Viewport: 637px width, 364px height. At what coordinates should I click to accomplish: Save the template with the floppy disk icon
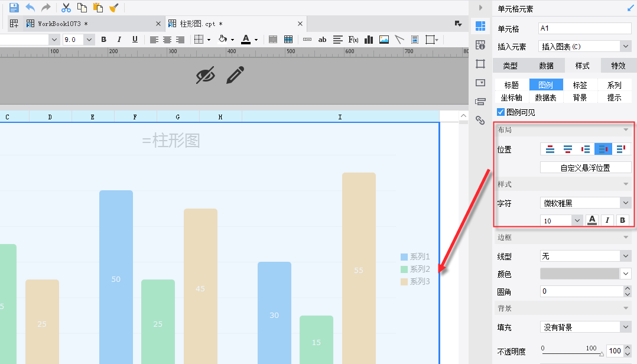pyautogui.click(x=14, y=7)
